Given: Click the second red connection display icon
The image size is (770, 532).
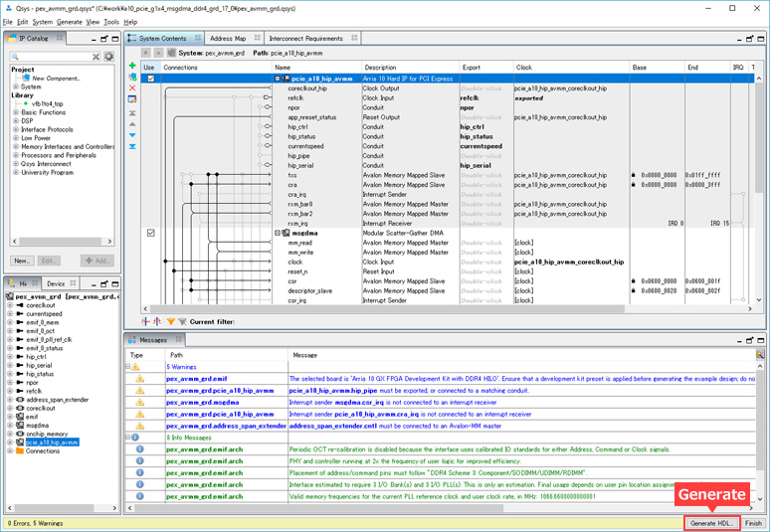Looking at the screenshot, I should click(x=157, y=321).
